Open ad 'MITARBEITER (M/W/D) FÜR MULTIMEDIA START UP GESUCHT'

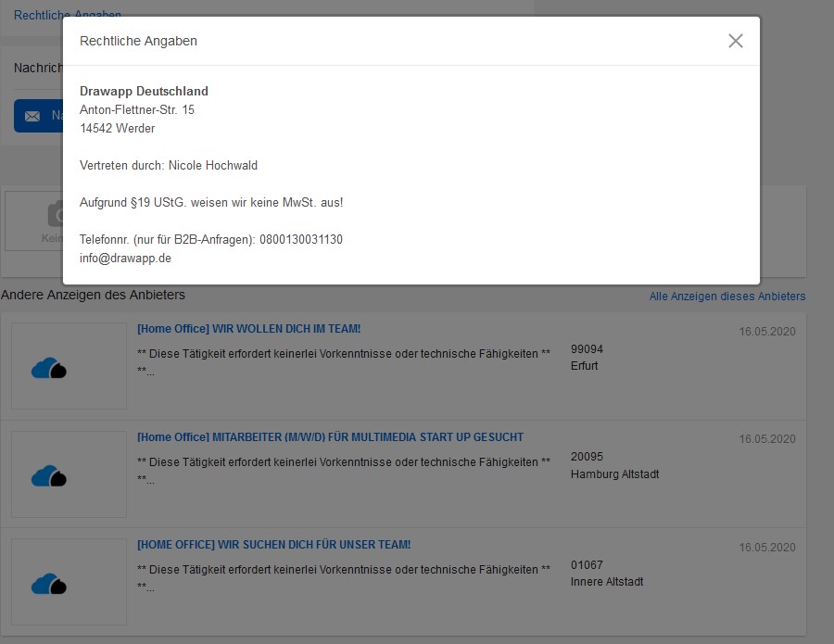(330, 437)
